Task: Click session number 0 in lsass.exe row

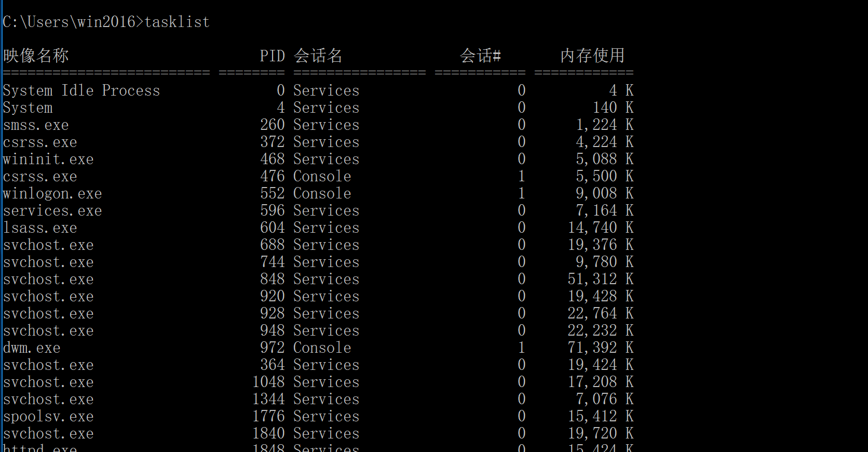Action: pyautogui.click(x=522, y=228)
